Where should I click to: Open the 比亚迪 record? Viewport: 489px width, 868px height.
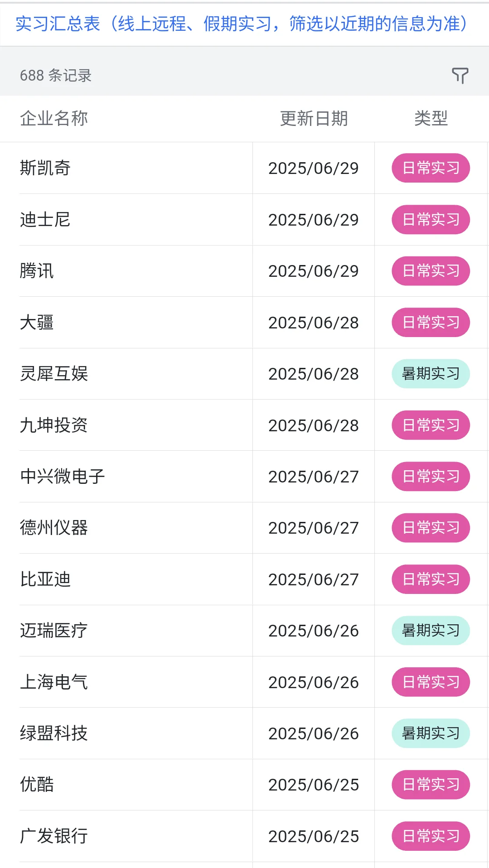244,579
